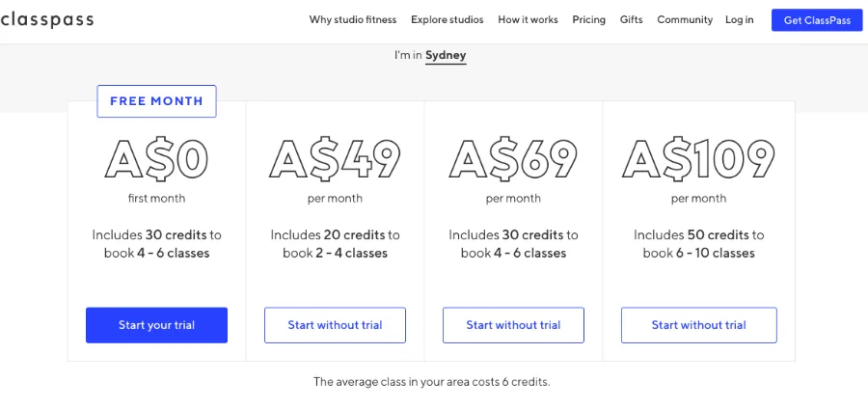Image resolution: width=868 pixels, height=408 pixels.
Task: Click the average class credits note
Action: (x=431, y=382)
